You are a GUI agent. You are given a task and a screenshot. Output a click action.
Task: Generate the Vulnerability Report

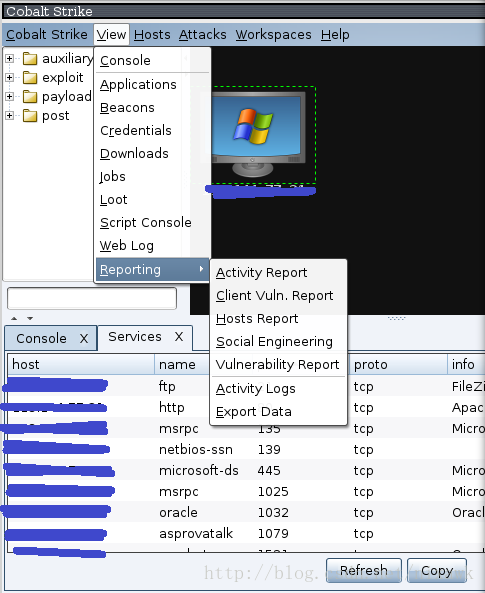(278, 365)
